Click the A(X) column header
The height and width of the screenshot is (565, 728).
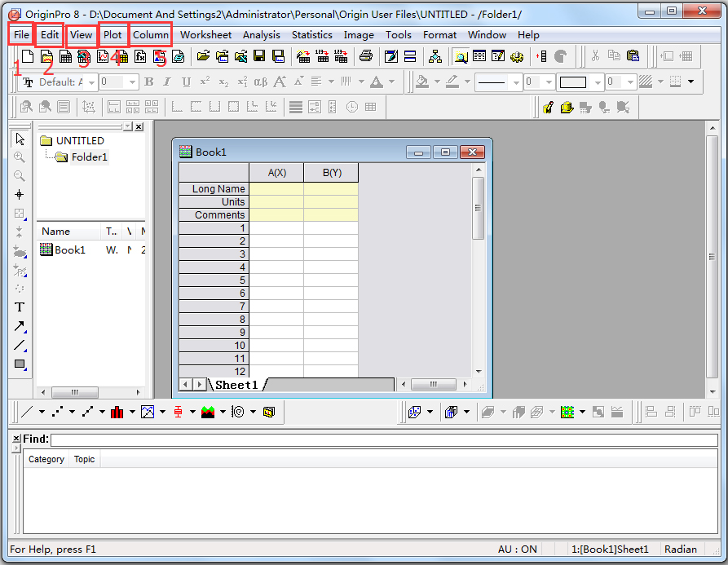point(276,173)
